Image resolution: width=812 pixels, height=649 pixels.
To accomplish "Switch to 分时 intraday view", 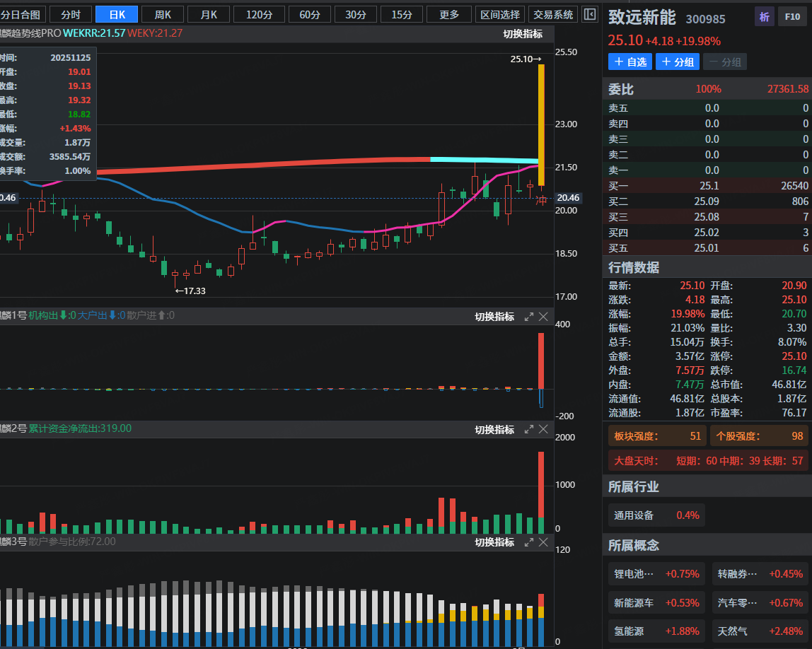I will pos(71,14).
